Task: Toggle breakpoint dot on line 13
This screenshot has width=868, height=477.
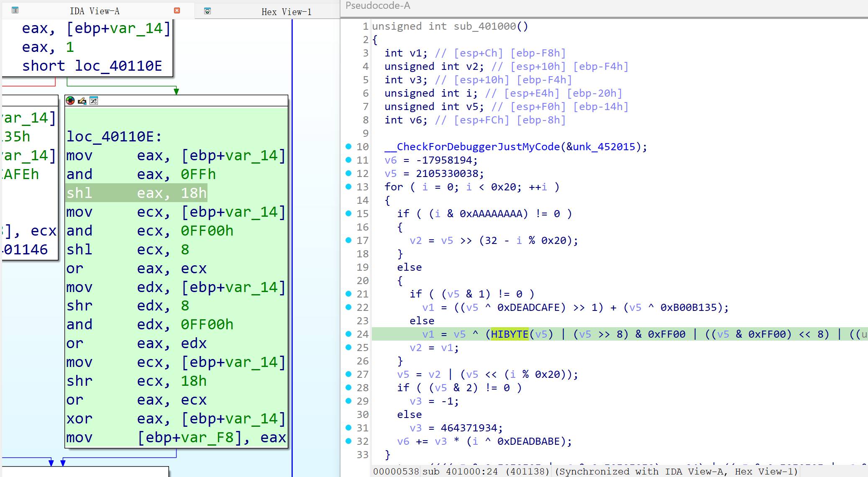Action: pos(348,187)
